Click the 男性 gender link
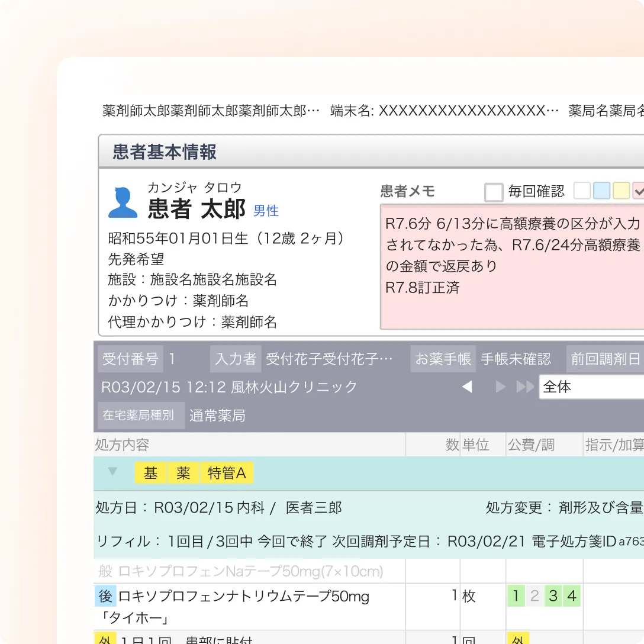The width and height of the screenshot is (644, 644). 265,211
